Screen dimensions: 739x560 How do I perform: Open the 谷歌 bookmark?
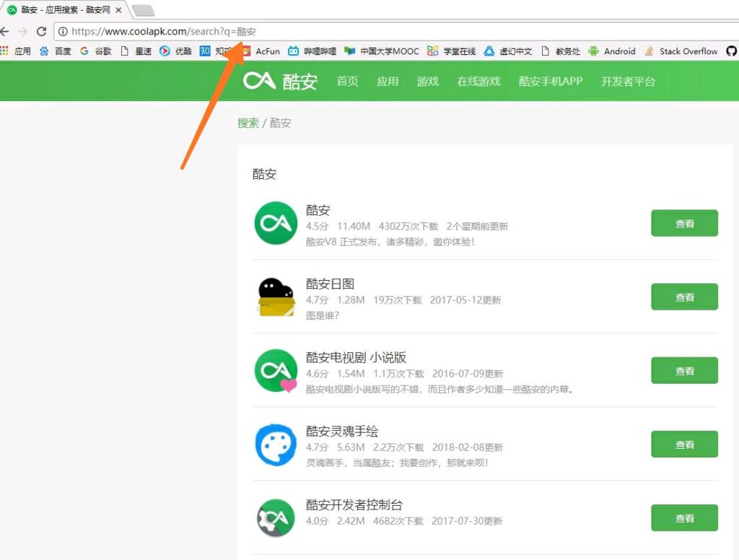click(96, 51)
